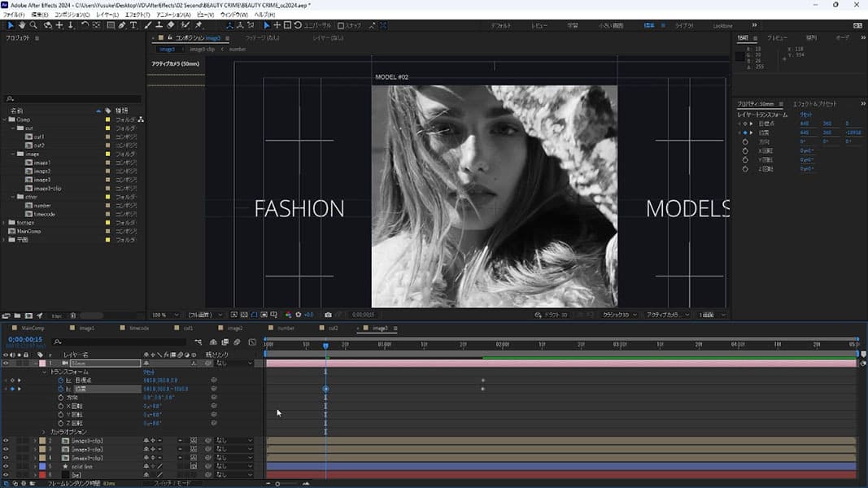Enable the snap checkbox in toolbar
The height and width of the screenshot is (488, 868).
tap(341, 25)
